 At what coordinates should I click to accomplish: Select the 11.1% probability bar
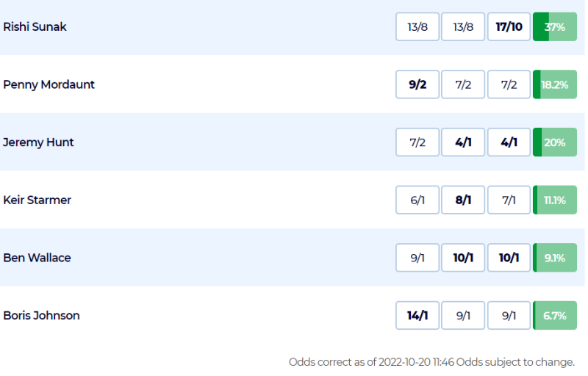point(555,200)
